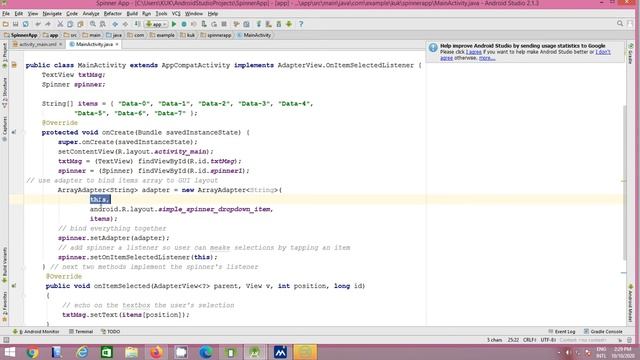Click the SpinnerApp breadcrumb
The height and width of the screenshot is (360, 640).
click(20, 35)
